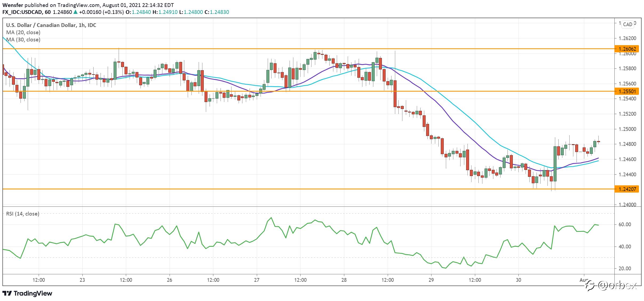Click the 1.25800 price axis label
Viewport: 644px width, 301px height.
pos(627,69)
